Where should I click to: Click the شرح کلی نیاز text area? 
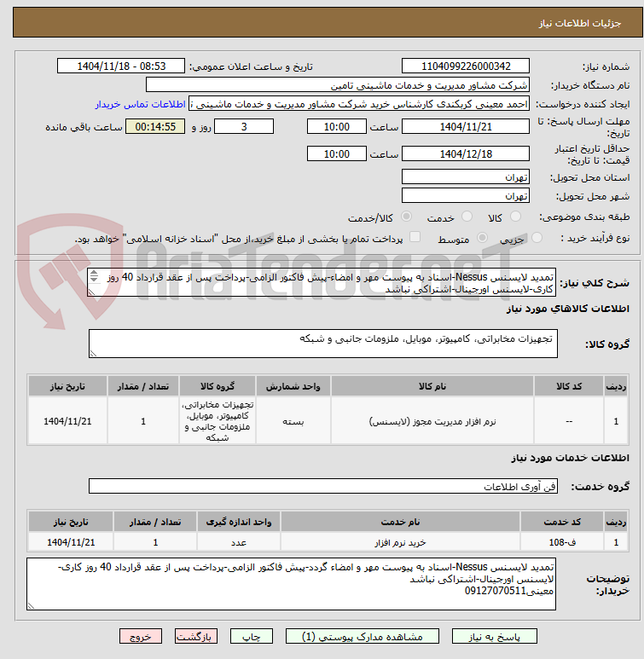tap(322, 282)
